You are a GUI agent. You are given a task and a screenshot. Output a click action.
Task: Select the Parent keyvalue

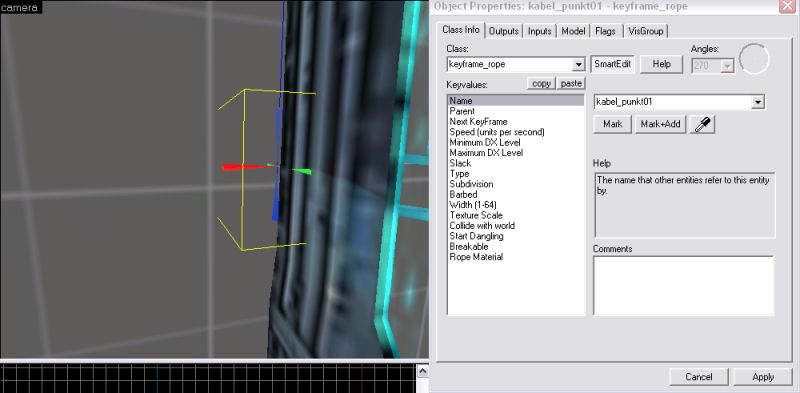tap(515, 111)
